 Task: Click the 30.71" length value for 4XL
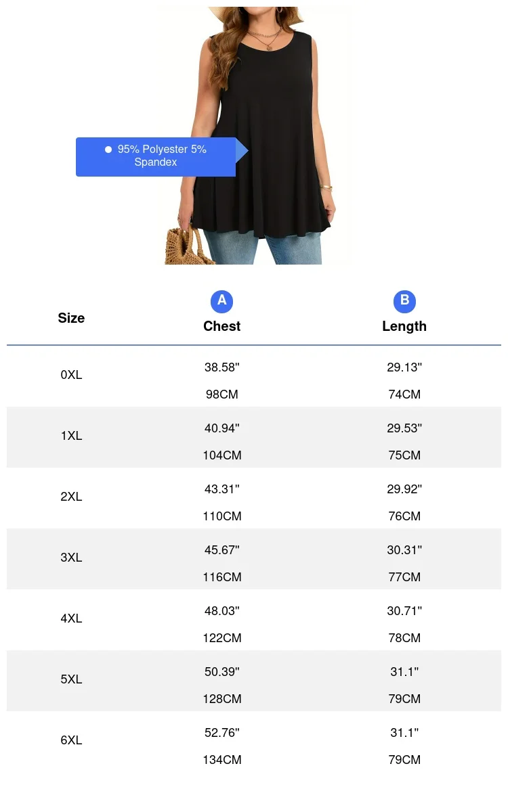tap(404, 611)
